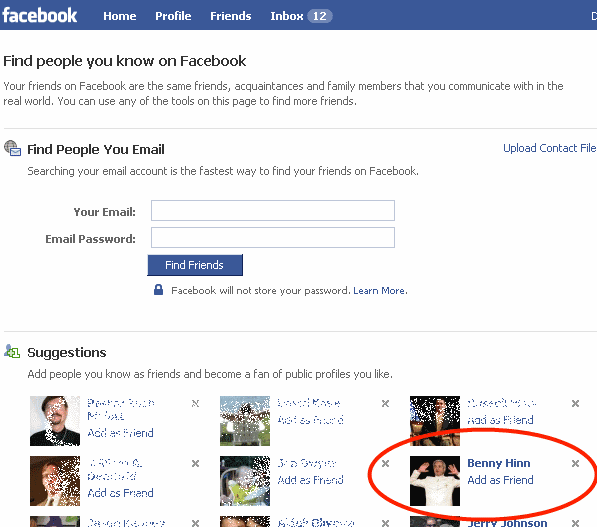Click the Upload Contact File link

coord(549,148)
